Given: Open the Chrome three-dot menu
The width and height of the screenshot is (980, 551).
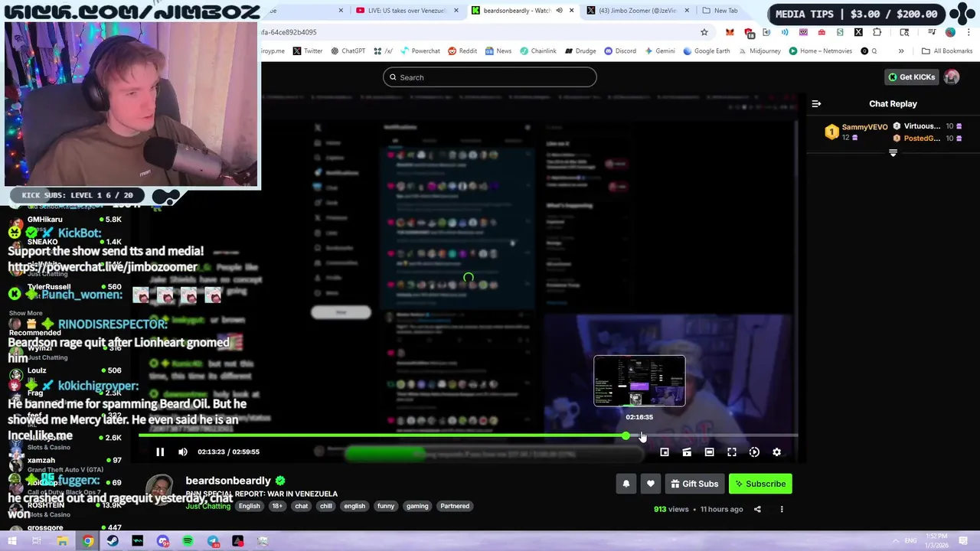Looking at the screenshot, I should [x=969, y=32].
